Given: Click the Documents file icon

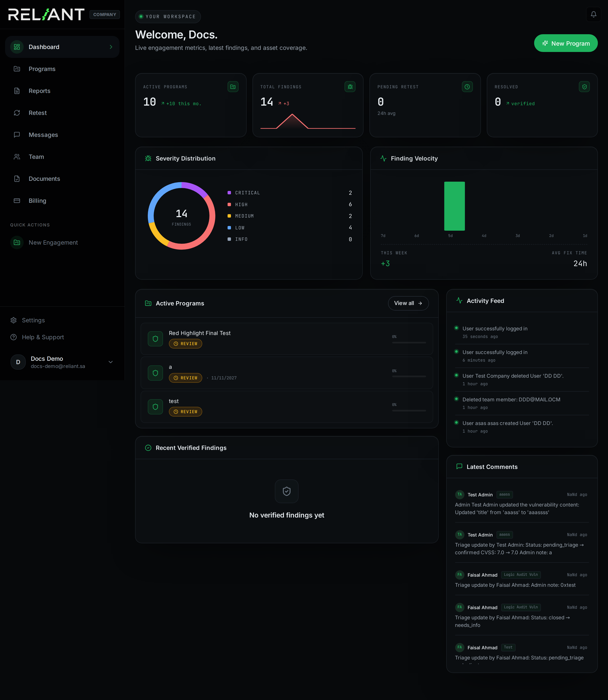Looking at the screenshot, I should (x=17, y=178).
